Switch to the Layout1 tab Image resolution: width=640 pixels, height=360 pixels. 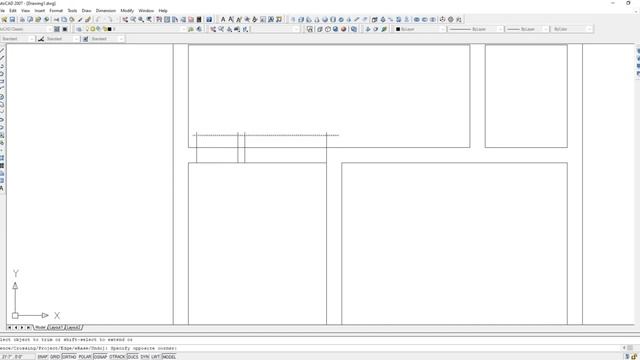pyautogui.click(x=56, y=327)
